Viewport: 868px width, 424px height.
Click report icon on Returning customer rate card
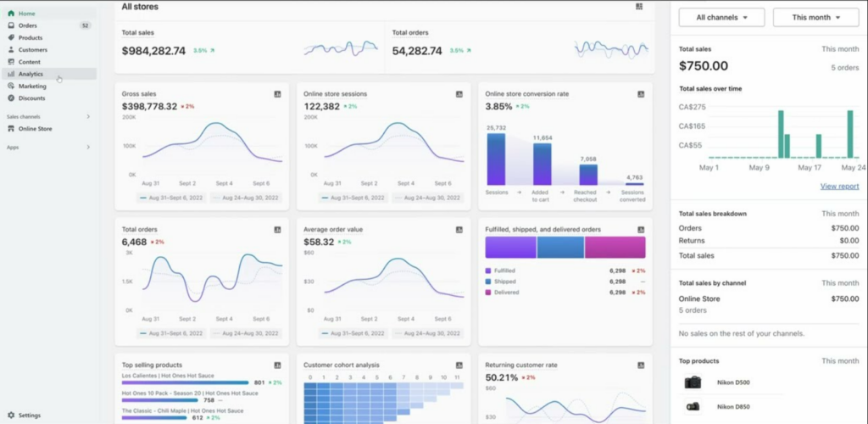[x=641, y=365]
